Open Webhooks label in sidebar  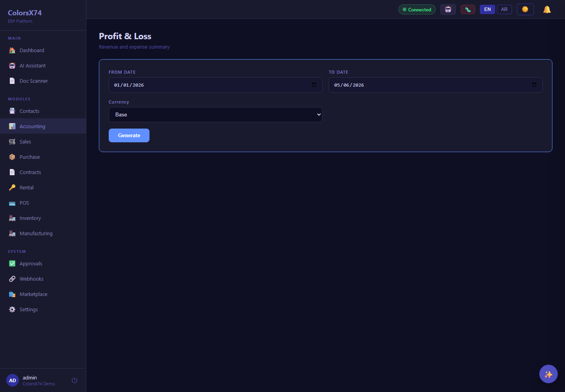(x=31, y=279)
